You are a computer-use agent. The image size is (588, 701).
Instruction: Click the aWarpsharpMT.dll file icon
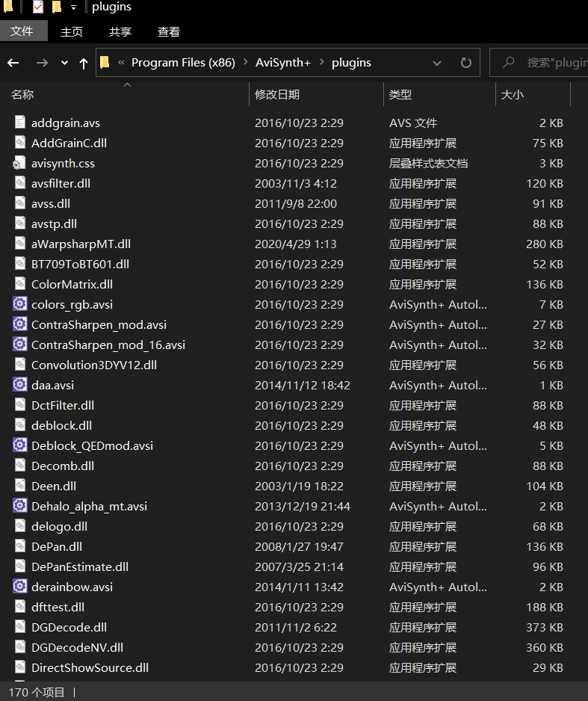click(19, 244)
